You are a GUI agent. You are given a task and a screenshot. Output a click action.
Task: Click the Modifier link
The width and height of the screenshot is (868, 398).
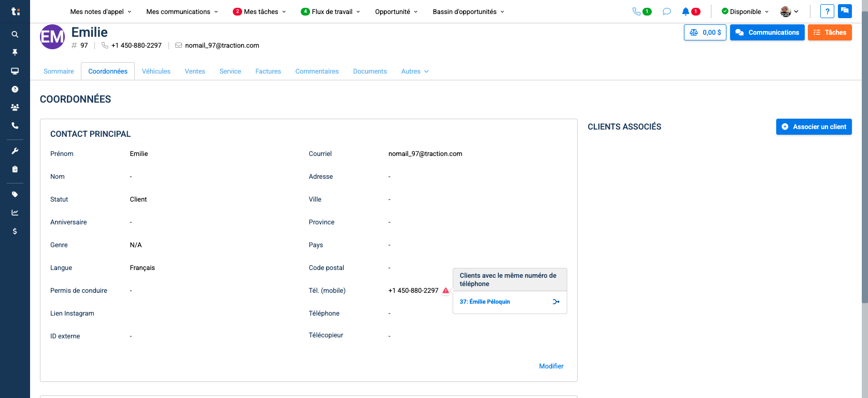551,366
